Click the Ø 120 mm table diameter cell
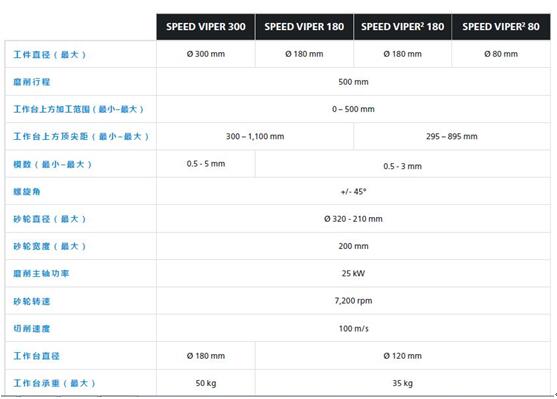Image resolution: width=557 pixels, height=399 pixels. [402, 356]
